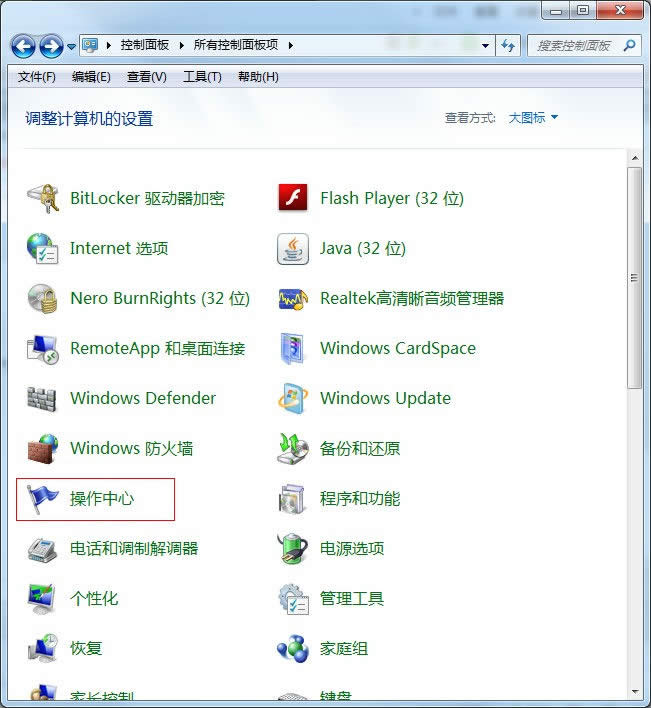The height and width of the screenshot is (708, 651).
Task: Open the 文件(F) menu
Action: tap(37, 77)
